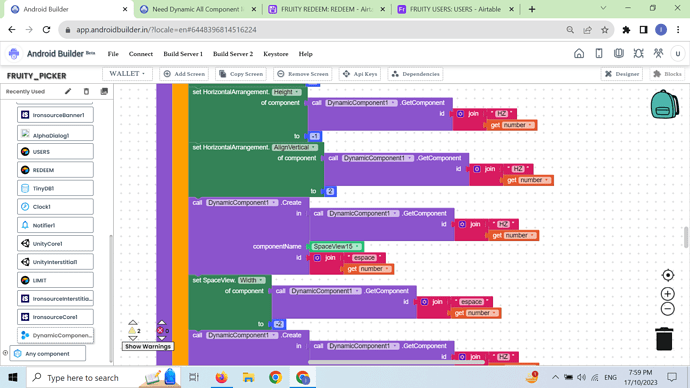690x388 pixels.
Task: Click the Api Keys button
Action: (360, 74)
